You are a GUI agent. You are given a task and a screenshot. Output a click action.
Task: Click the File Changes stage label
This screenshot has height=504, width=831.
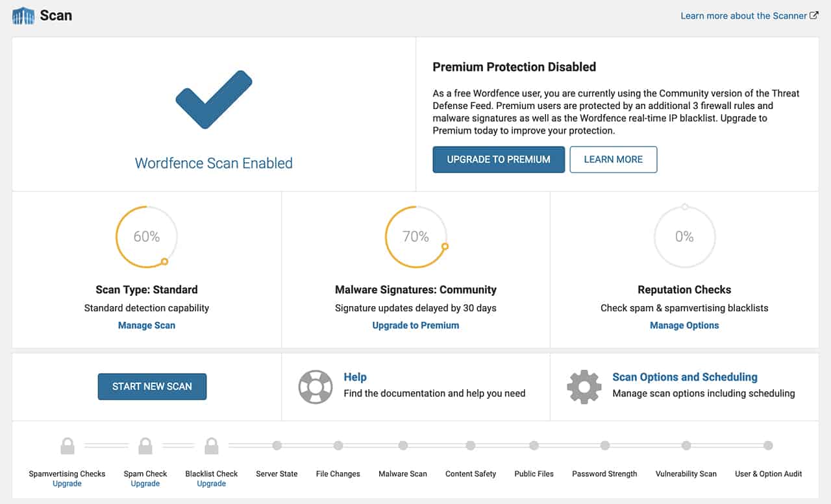(x=338, y=474)
